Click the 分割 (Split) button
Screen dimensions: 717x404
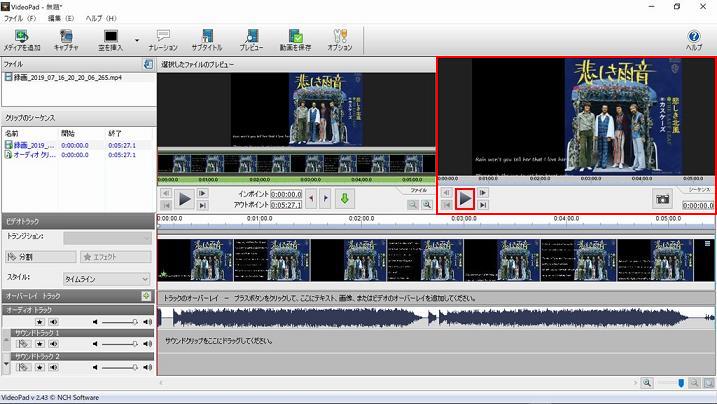[41, 257]
